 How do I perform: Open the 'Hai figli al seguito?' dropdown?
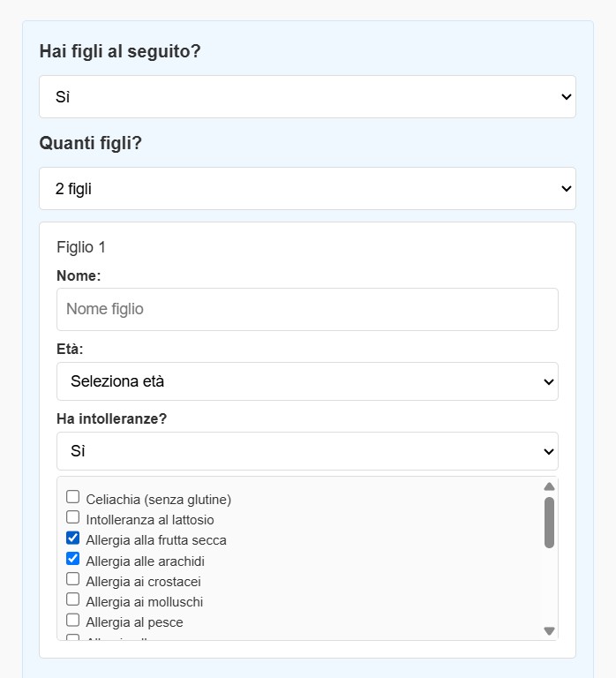pos(307,97)
